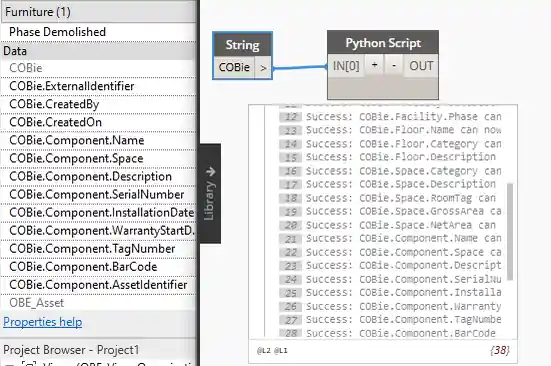The width and height of the screenshot is (551, 366).
Task: Select the COBie.Component.BarCode parameter
Action: [98, 267]
